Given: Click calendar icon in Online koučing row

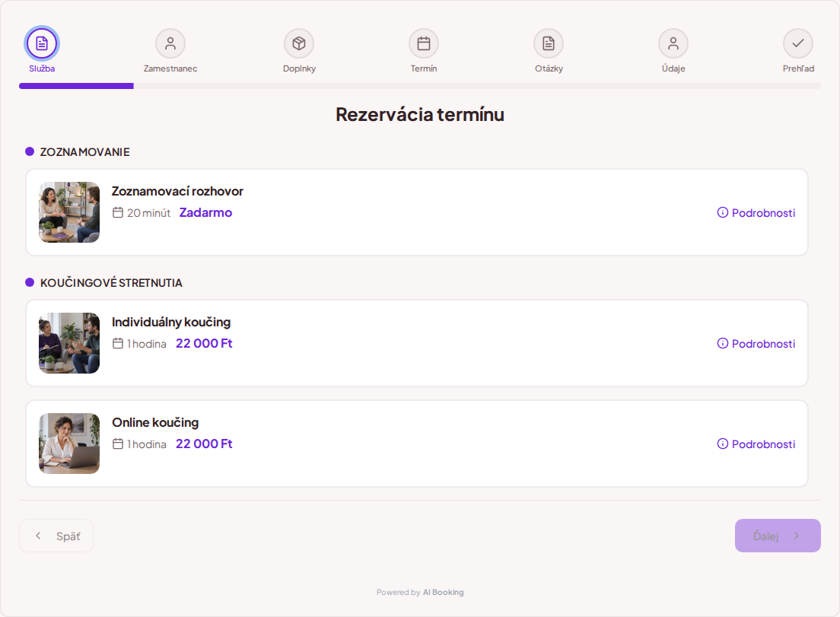Looking at the screenshot, I should (x=118, y=444).
